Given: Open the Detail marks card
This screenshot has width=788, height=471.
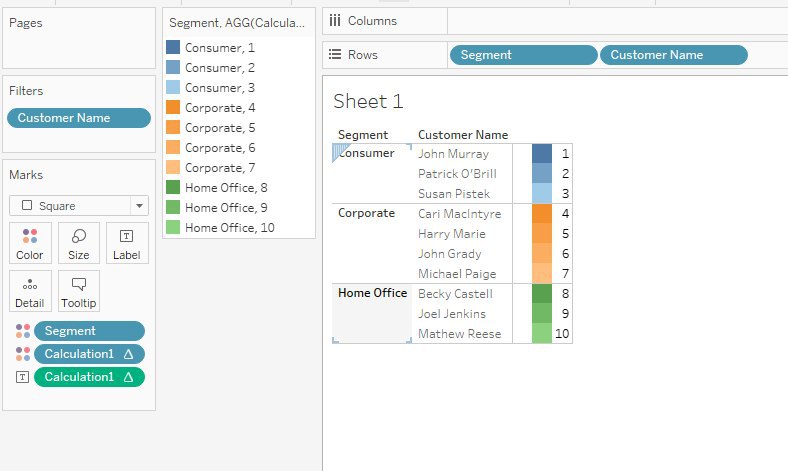Looking at the screenshot, I should 30,291.
